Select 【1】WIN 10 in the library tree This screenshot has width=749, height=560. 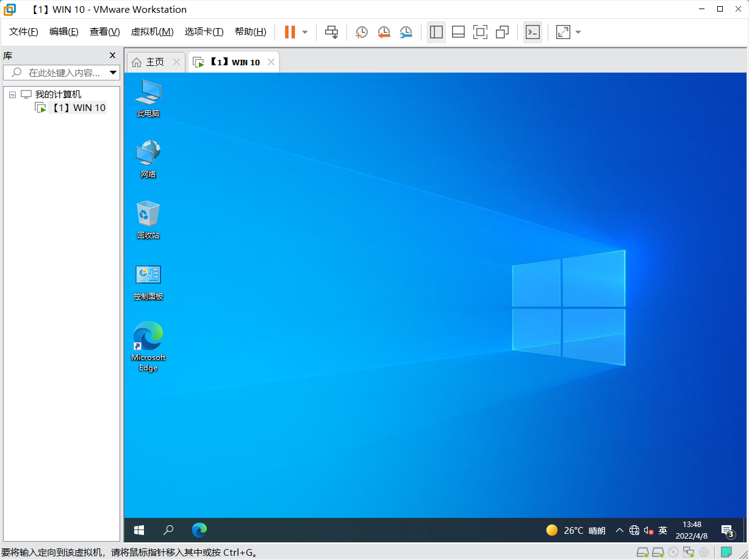[77, 108]
